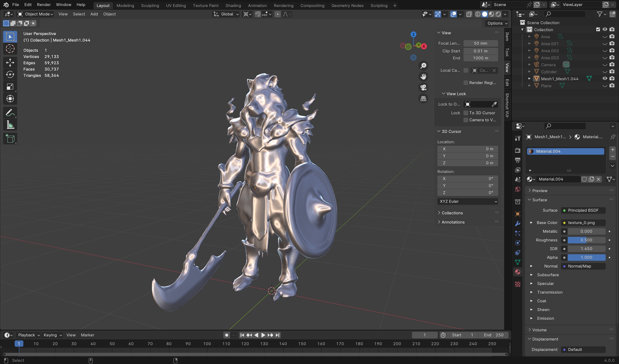This screenshot has width=619, height=364.
Task: Switch to the Shading workspace tab
Action: tap(233, 5)
